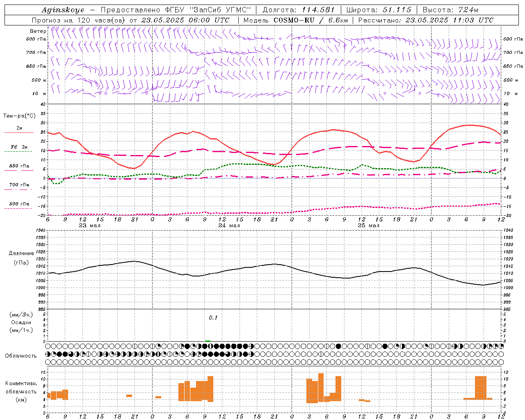The height and width of the screenshot is (420, 525).
Task: Click the Ветер panel label
Action: (x=38, y=31)
